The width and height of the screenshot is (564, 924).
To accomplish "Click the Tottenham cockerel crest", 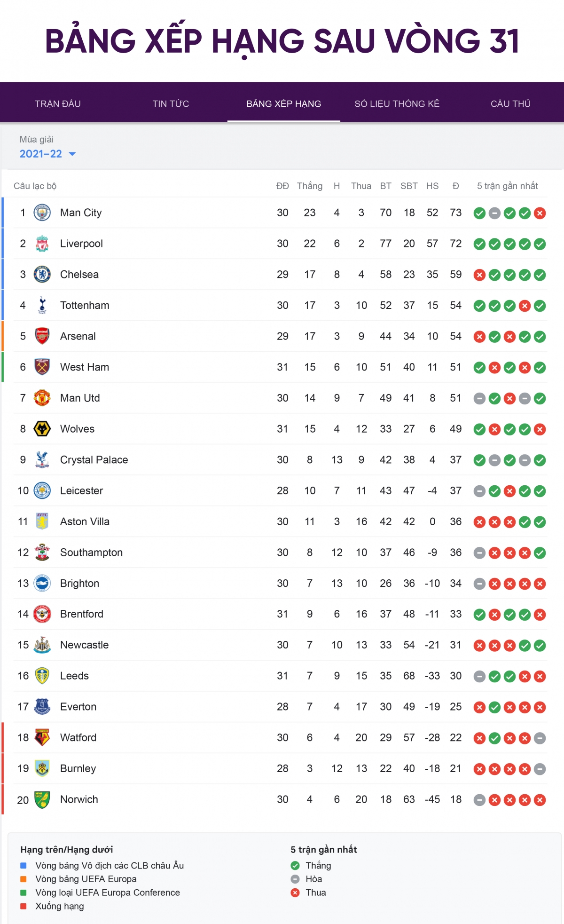I will pos(42,305).
